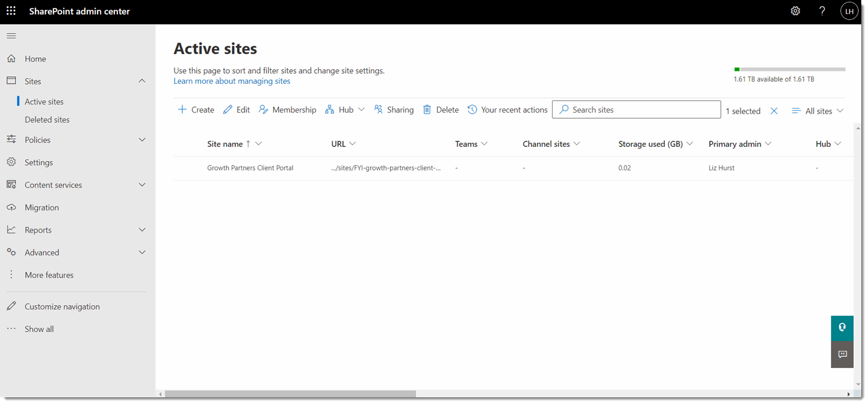Screen dimensions: 868x404
Task: Click the Delete trash toolbar button
Action: click(441, 110)
